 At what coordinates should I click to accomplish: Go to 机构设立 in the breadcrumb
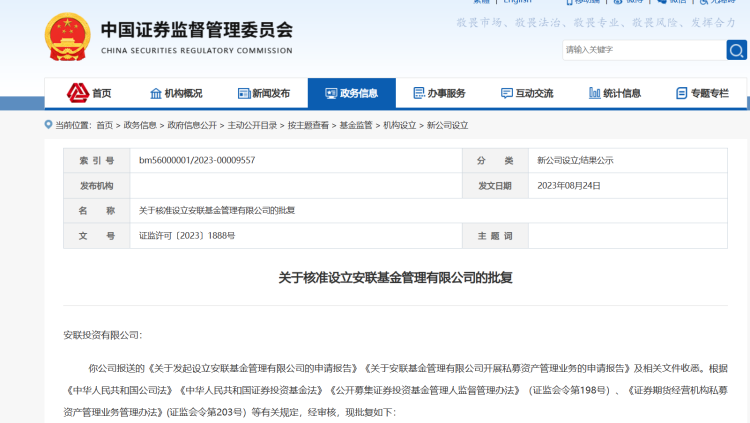[x=399, y=125]
